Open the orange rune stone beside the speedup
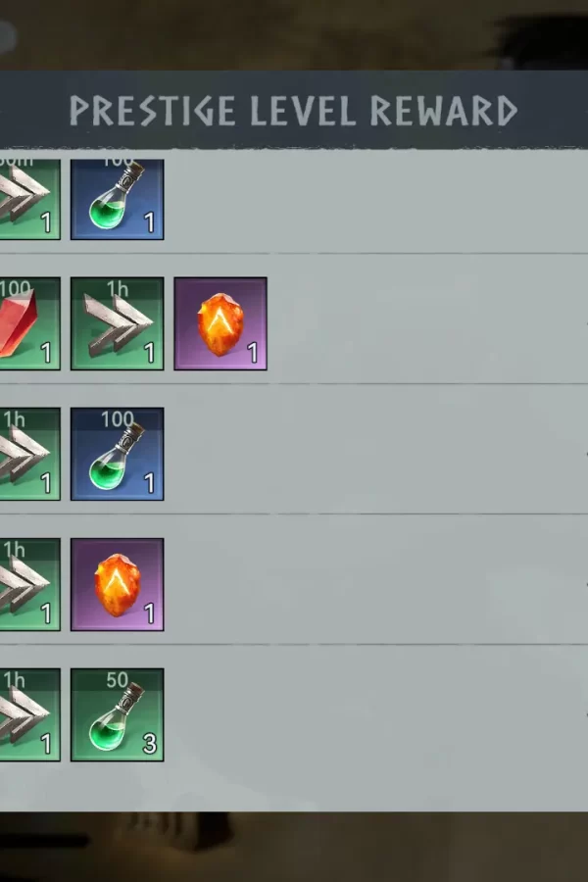The width and height of the screenshot is (588, 882). tap(220, 323)
